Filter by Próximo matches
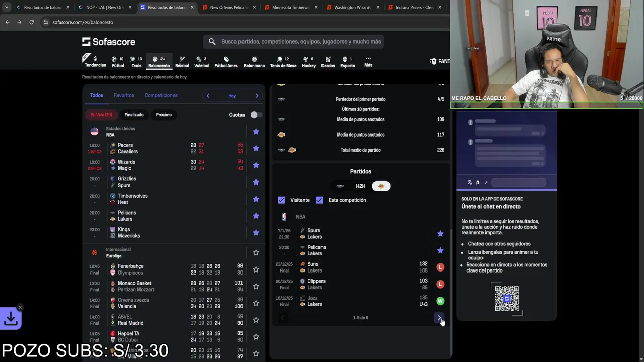The height and width of the screenshot is (362, 644). [164, 115]
